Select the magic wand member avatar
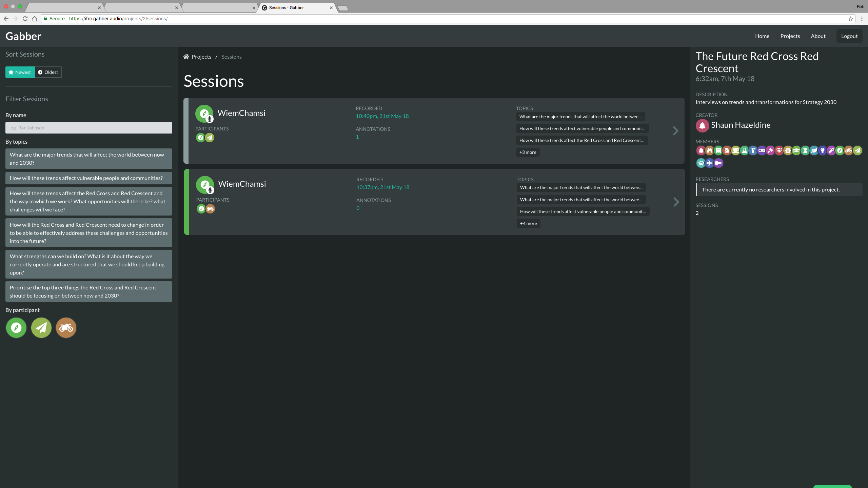 (x=831, y=150)
